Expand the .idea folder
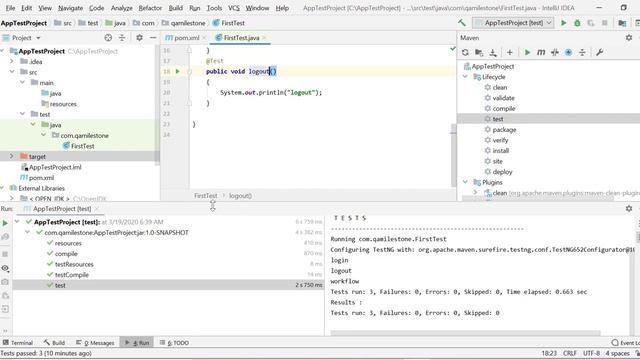The height and width of the screenshot is (360, 640). pyautogui.click(x=12, y=61)
